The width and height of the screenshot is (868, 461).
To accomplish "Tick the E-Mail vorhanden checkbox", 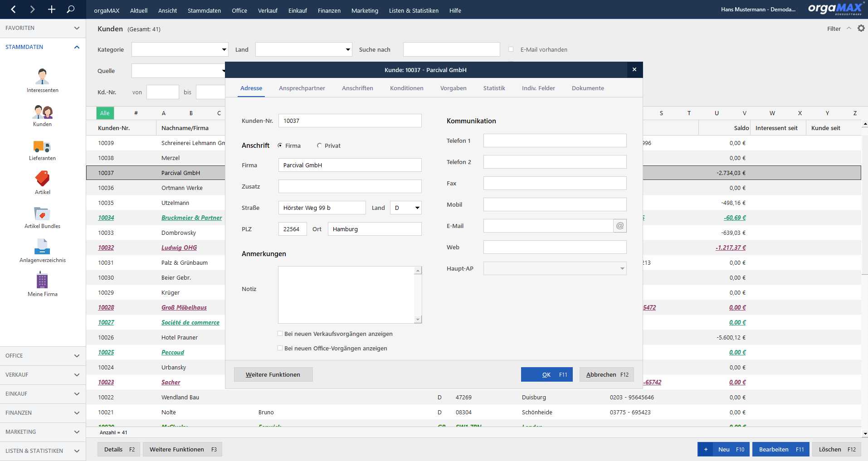I will [511, 49].
